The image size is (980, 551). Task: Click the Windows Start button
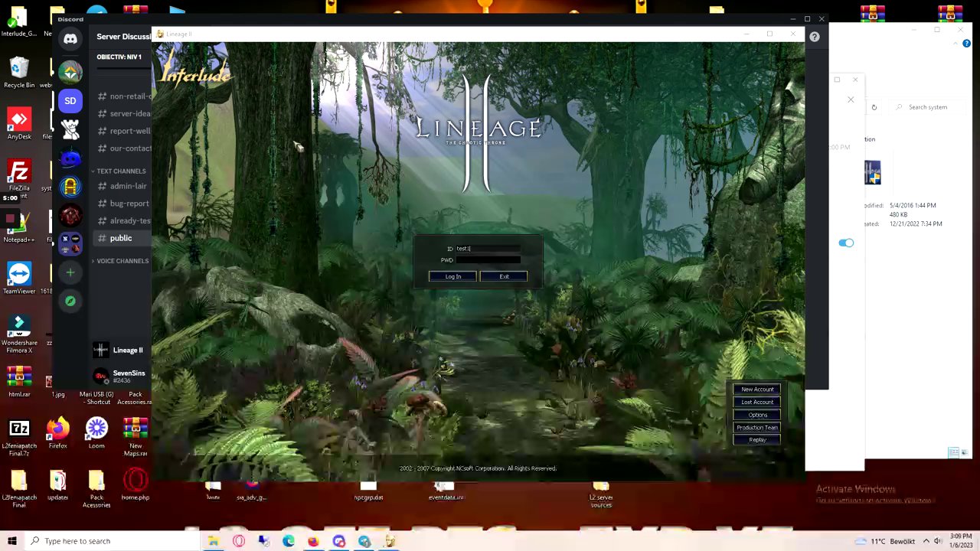(11, 541)
